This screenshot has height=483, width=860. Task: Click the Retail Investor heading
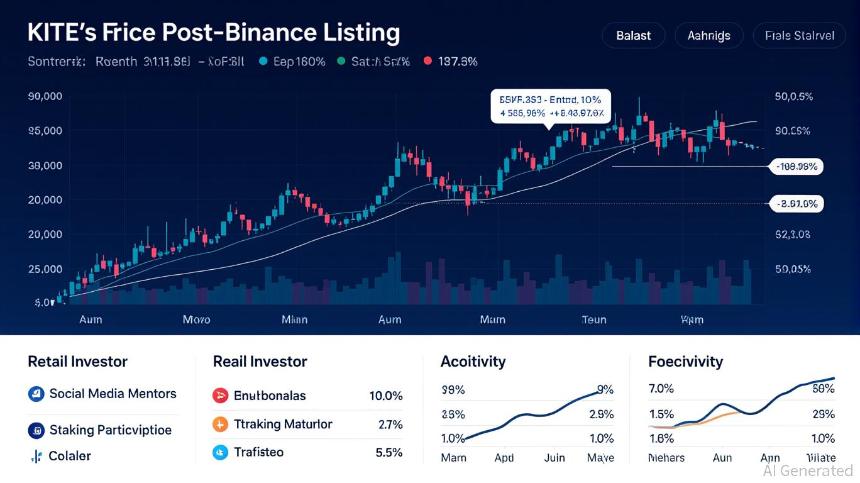click(78, 361)
